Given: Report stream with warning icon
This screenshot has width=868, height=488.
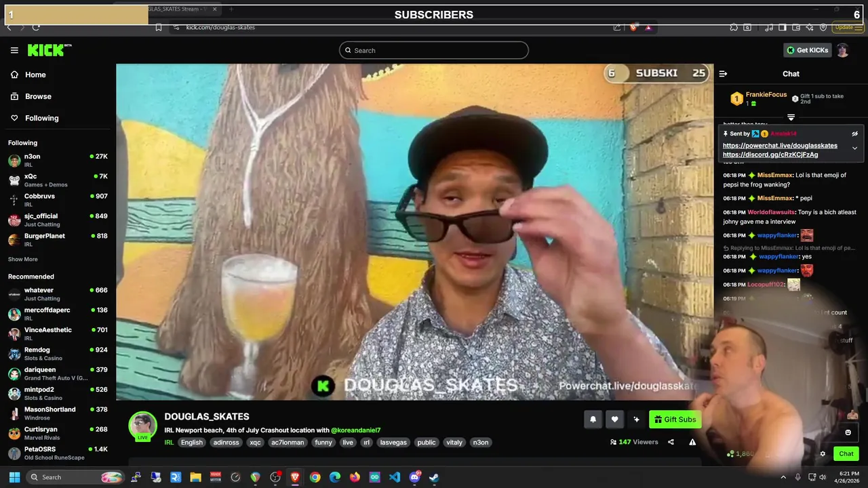Looking at the screenshot, I should click(692, 442).
